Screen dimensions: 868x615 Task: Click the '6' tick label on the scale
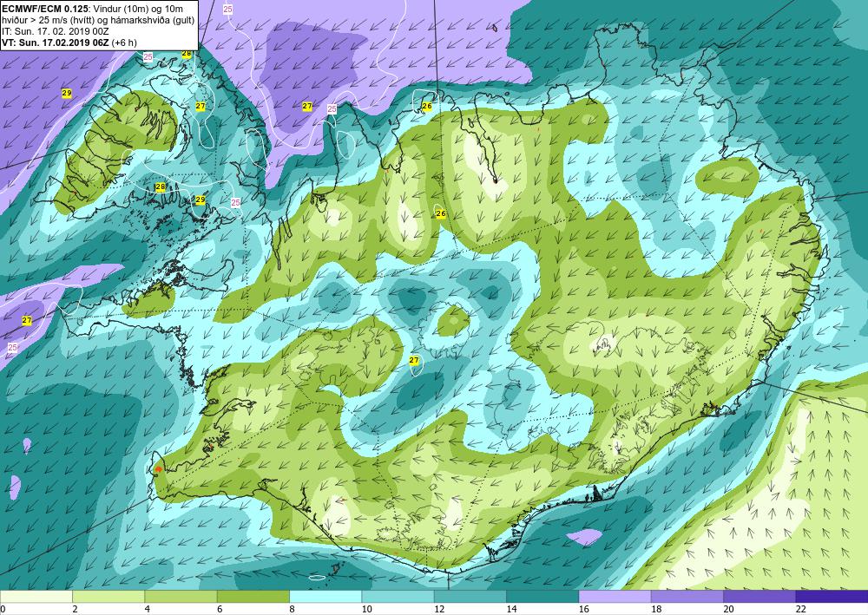point(220,610)
